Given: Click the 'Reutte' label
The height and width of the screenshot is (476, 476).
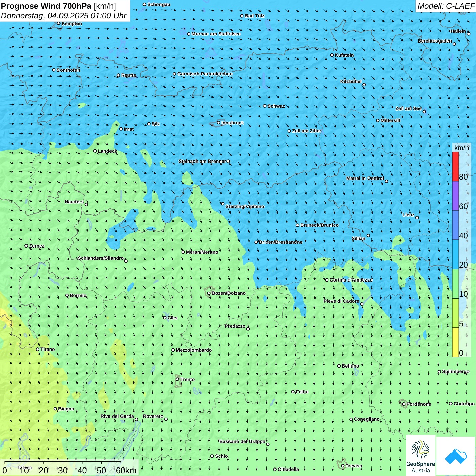Looking at the screenshot, I should (129, 75).
